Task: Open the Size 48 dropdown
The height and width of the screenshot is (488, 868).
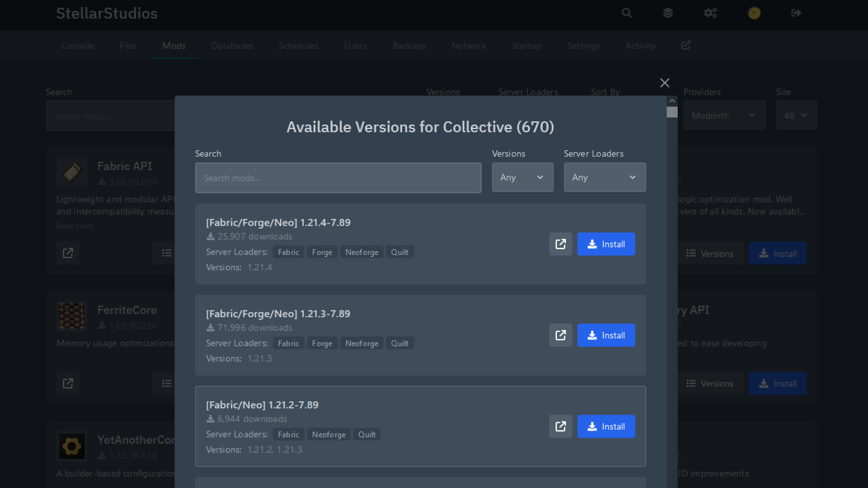Action: (x=796, y=115)
